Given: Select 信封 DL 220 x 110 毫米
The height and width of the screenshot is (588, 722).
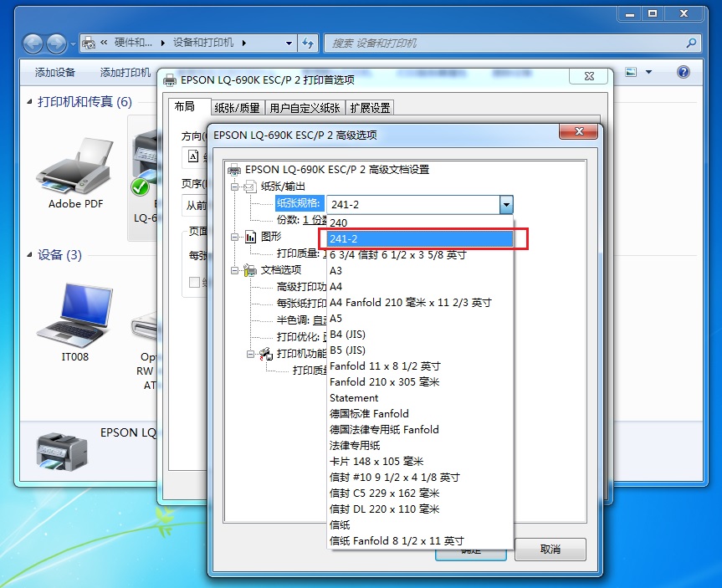Looking at the screenshot, I should tap(420, 509).
